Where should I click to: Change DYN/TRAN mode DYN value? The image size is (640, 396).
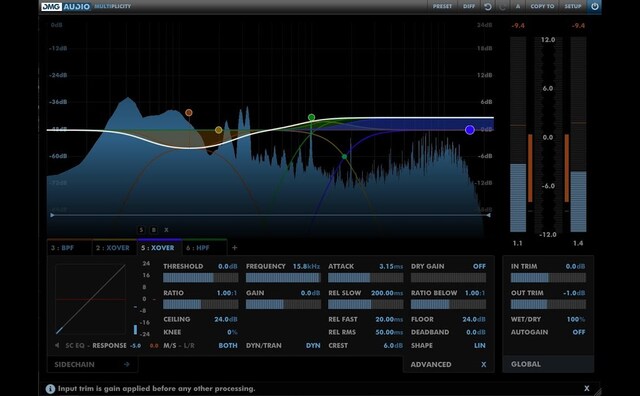click(x=313, y=345)
